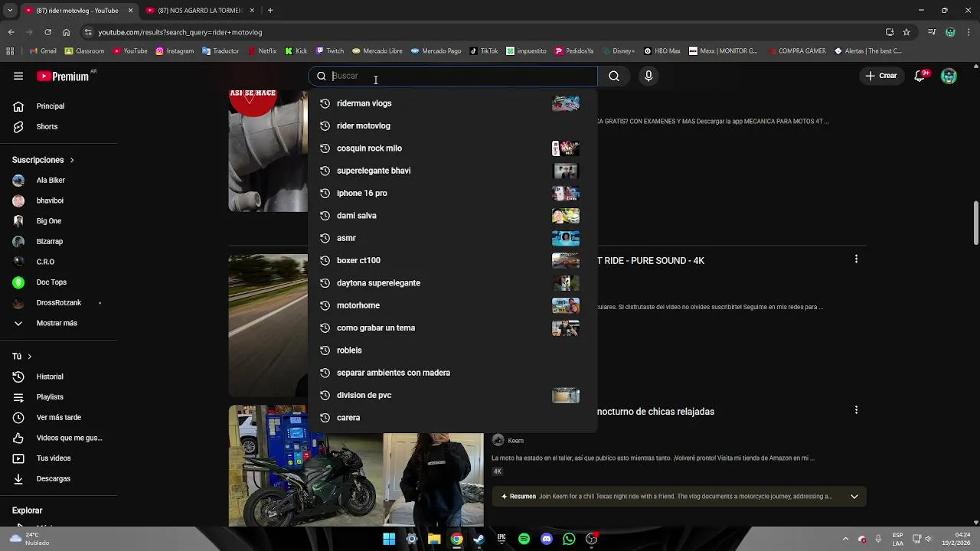Select suggestion 'robleis'
Image resolution: width=980 pixels, height=551 pixels.
point(452,350)
